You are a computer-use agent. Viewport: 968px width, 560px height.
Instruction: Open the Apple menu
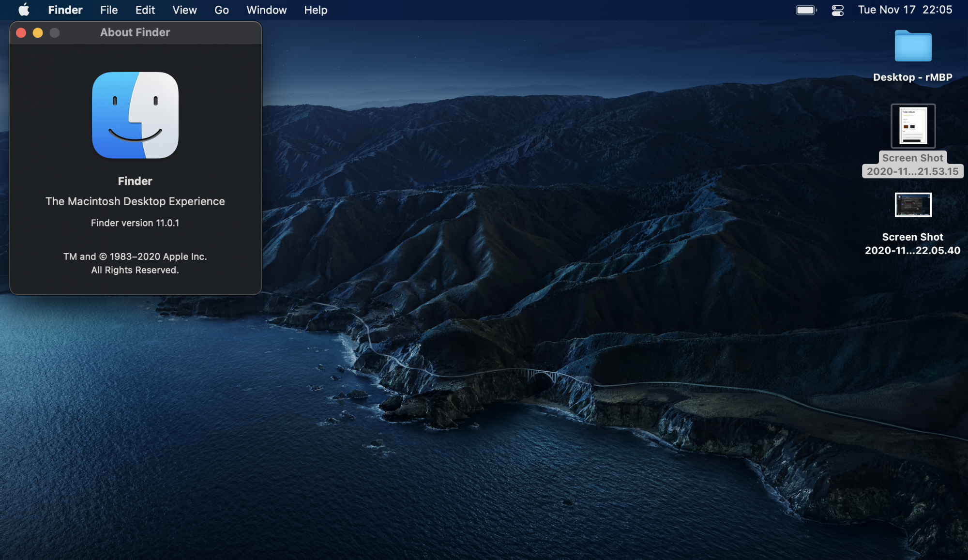[24, 10]
